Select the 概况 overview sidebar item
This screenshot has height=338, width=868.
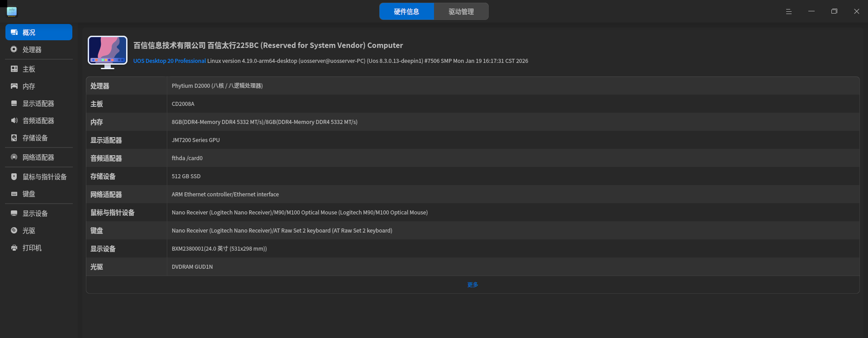pos(39,33)
